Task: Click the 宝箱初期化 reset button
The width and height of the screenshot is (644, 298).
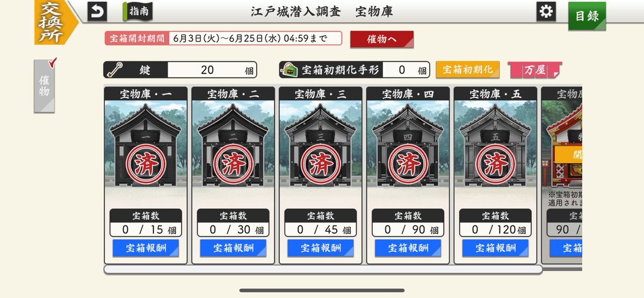Action: click(468, 69)
